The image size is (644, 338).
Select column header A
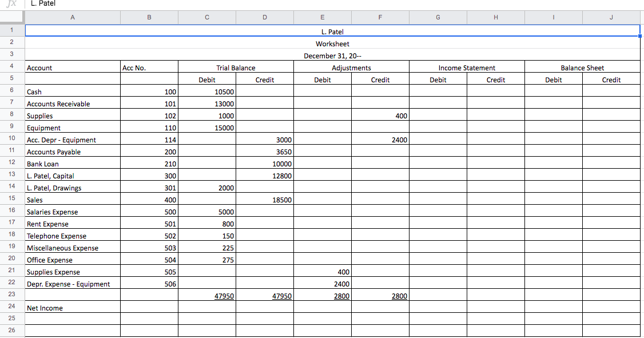[72, 17]
